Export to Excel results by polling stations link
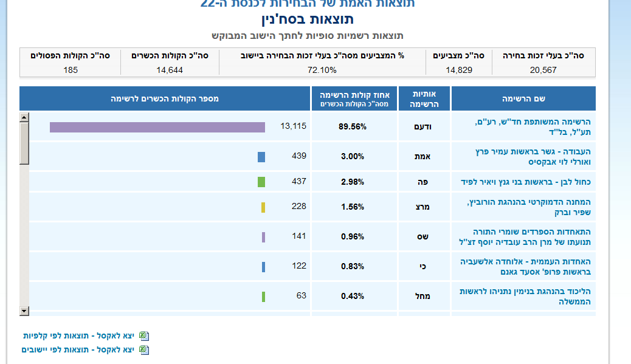 pyautogui.click(x=78, y=336)
